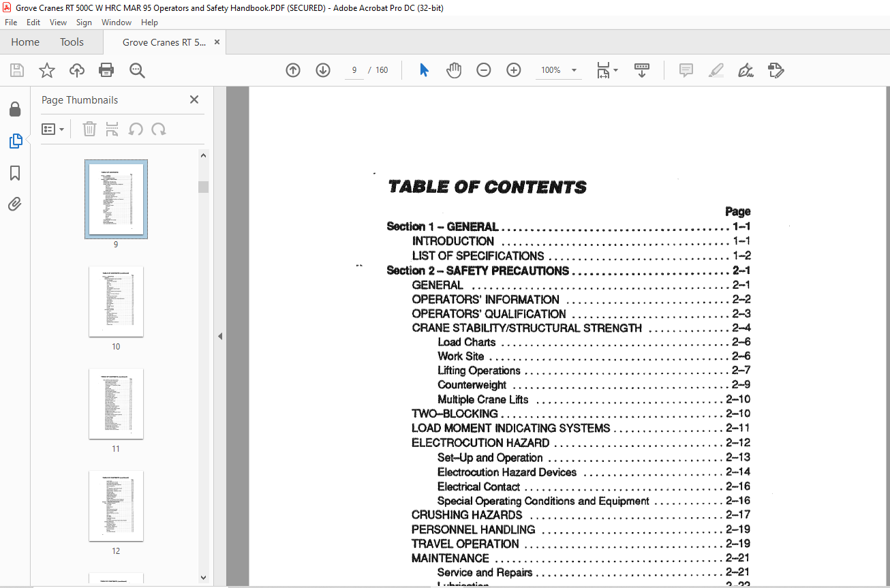Image resolution: width=890 pixels, height=588 pixels.
Task: Open the Window menu
Action: pos(117,22)
